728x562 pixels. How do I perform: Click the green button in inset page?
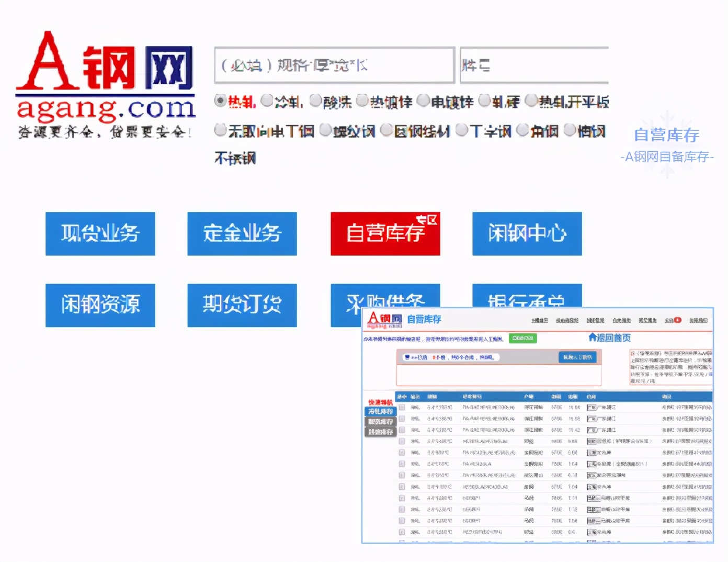pos(523,338)
